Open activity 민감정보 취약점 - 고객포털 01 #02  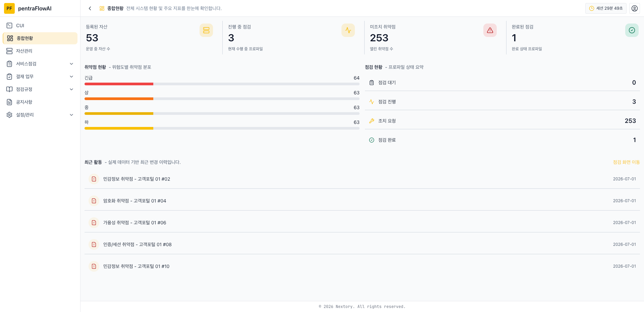(362, 179)
